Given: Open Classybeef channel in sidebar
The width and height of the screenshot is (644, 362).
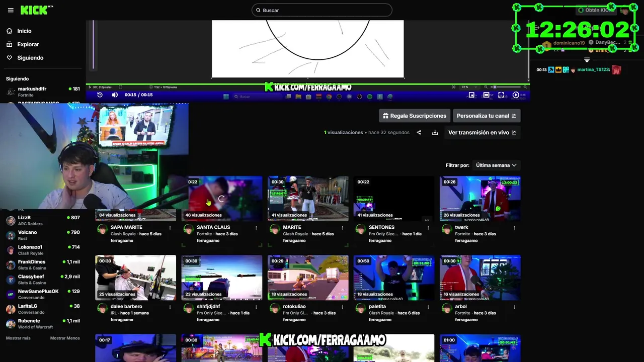Looking at the screenshot, I should tap(43, 280).
